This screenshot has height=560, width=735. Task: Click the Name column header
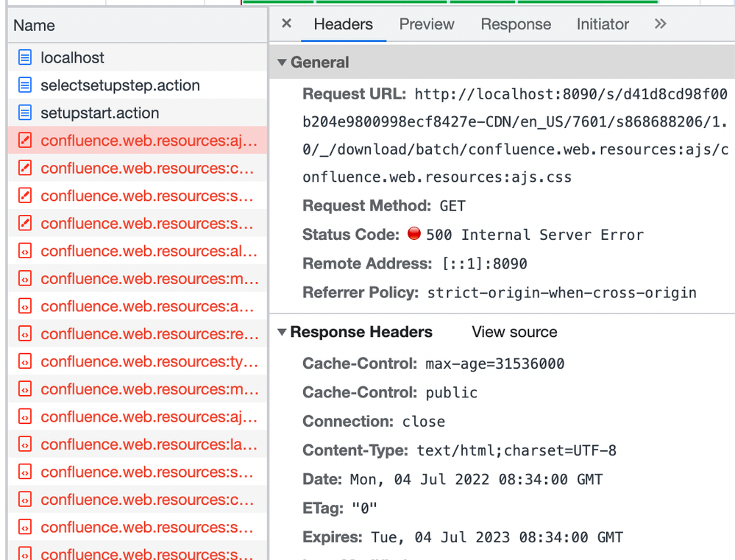138,25
